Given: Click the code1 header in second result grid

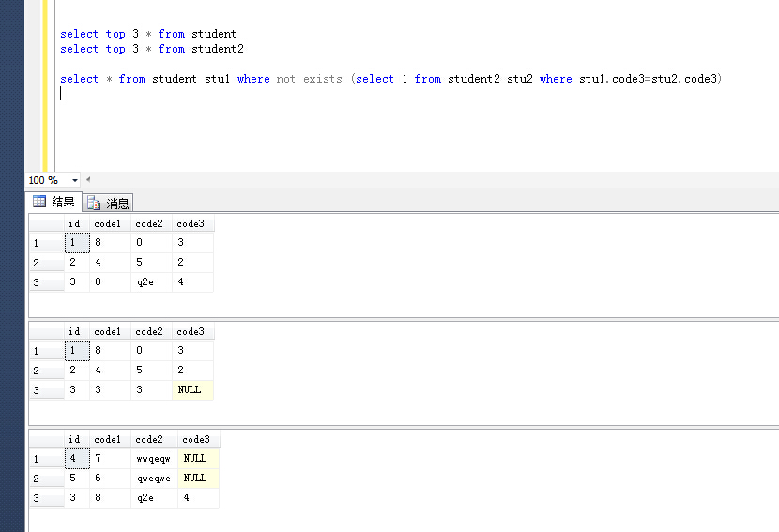Looking at the screenshot, I should point(108,331).
